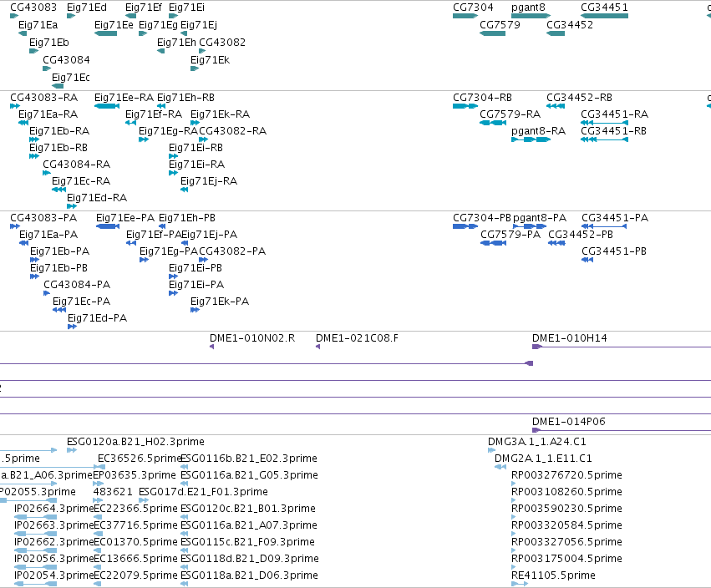Click EST ESG0118a.B21_D06.3prime label
The height and width of the screenshot is (588, 711).
(250, 575)
